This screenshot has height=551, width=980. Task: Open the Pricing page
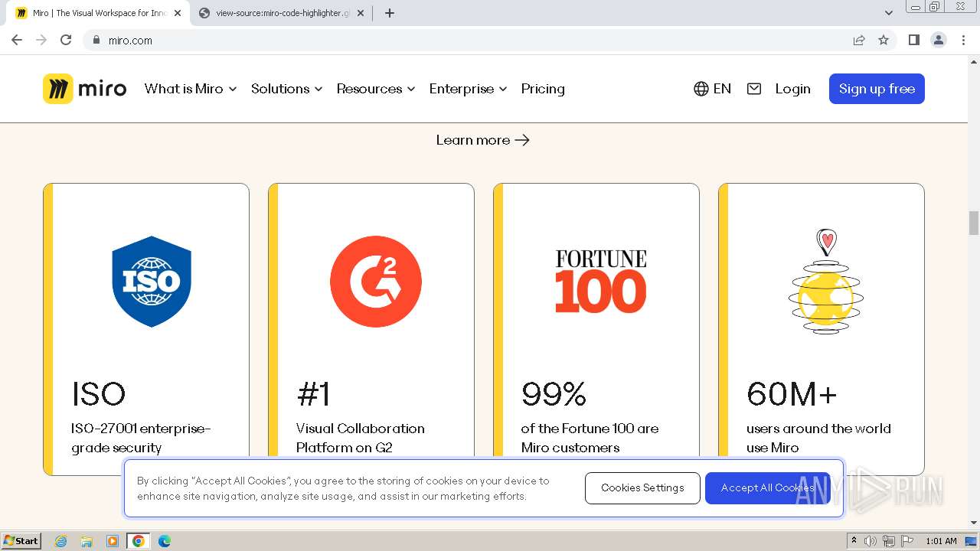coord(543,89)
